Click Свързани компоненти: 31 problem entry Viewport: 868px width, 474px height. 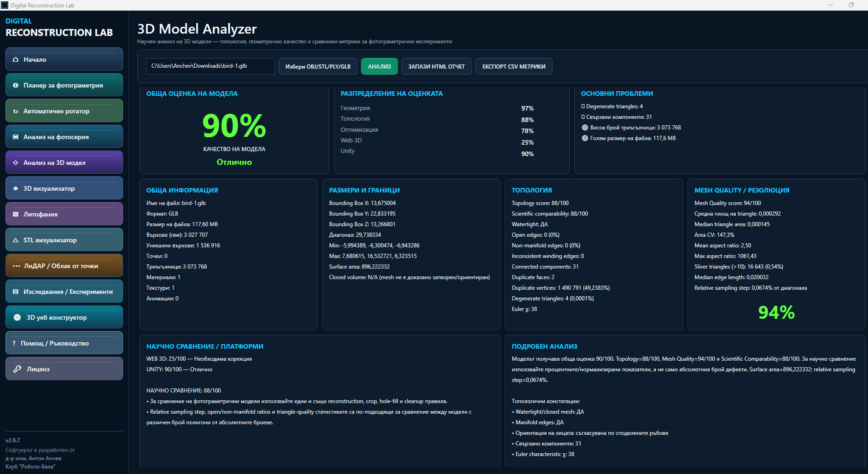[x=617, y=117]
